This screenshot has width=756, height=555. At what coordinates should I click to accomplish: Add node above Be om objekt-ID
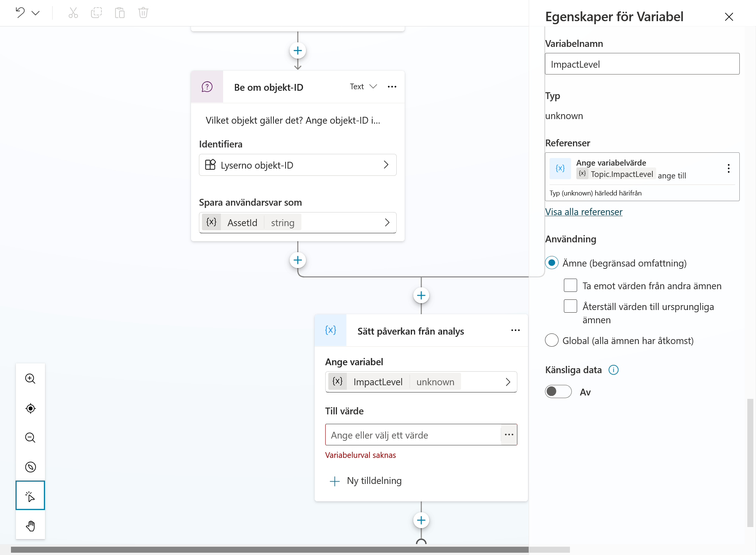tap(298, 51)
